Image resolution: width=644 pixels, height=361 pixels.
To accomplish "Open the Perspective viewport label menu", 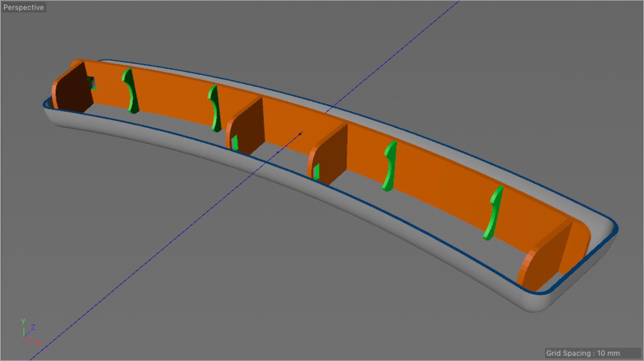I will (x=23, y=7).
